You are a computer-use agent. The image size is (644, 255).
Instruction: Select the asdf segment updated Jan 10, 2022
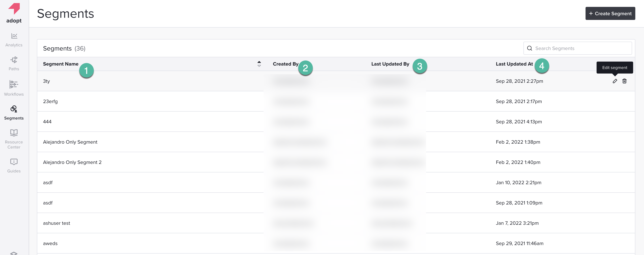click(336, 182)
